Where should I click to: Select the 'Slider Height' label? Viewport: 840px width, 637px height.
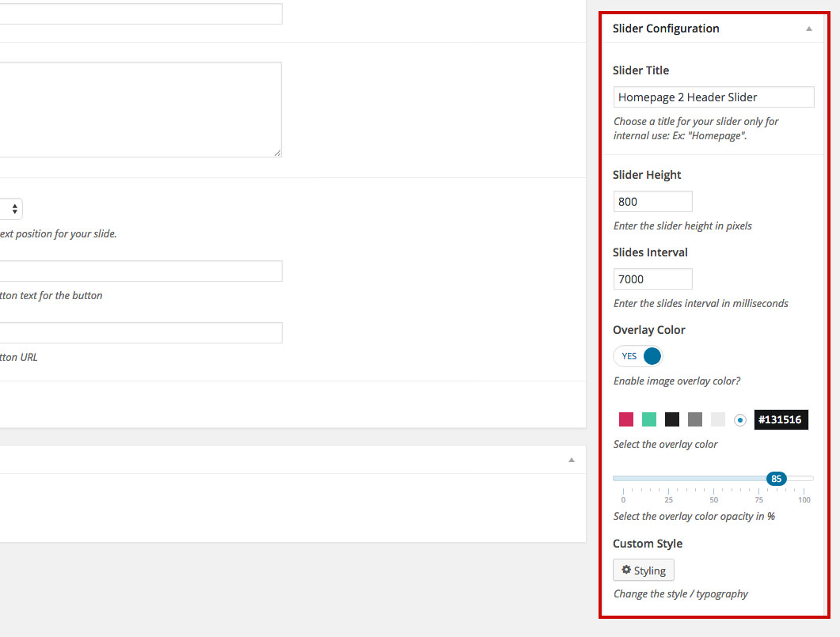click(647, 175)
